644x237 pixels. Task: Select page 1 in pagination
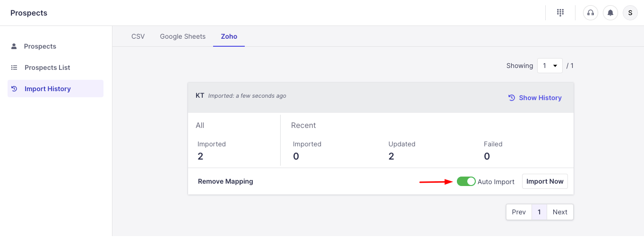(x=539, y=212)
